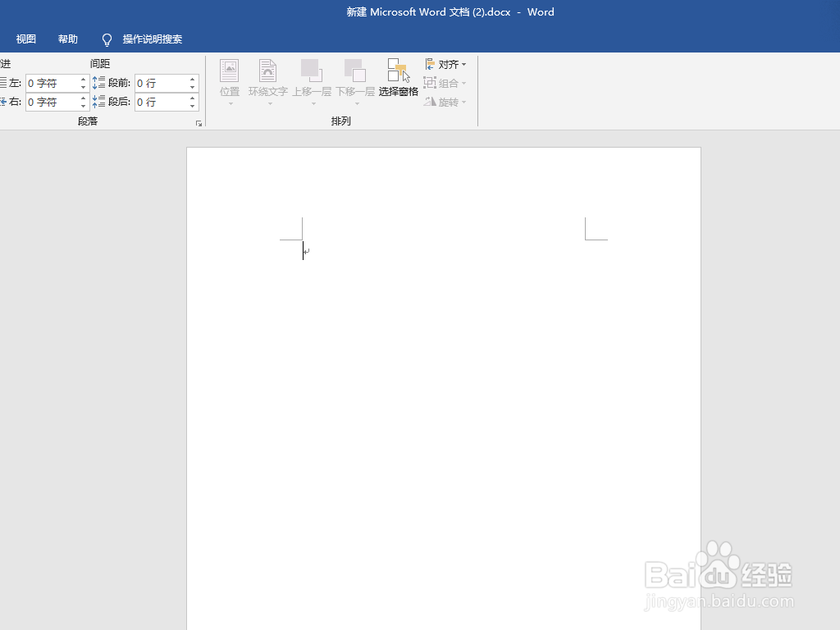This screenshot has width=840, height=630.
Task: Increase left indent with up arrow
Action: [x=84, y=80]
